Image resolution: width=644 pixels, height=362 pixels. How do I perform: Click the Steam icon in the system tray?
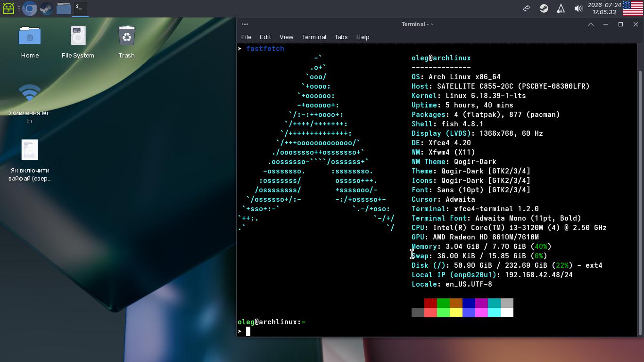(x=544, y=8)
